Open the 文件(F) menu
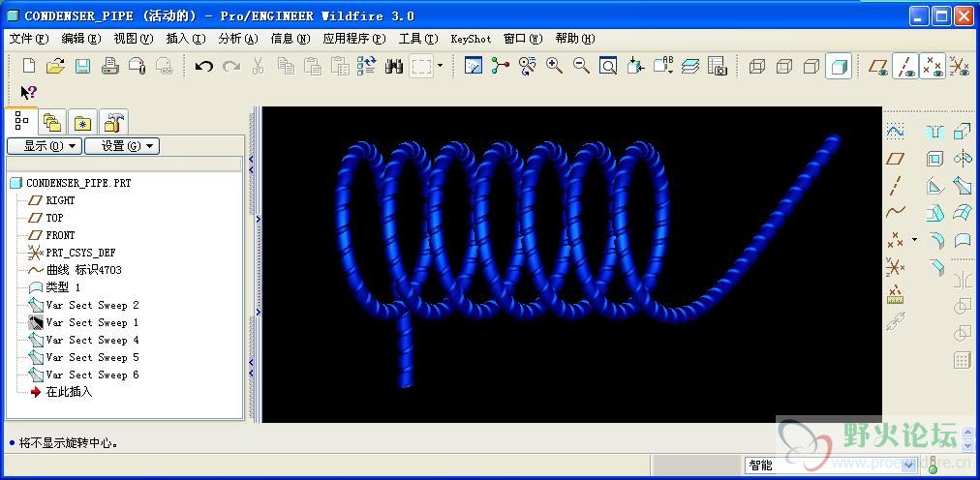980x480 pixels. (29, 39)
